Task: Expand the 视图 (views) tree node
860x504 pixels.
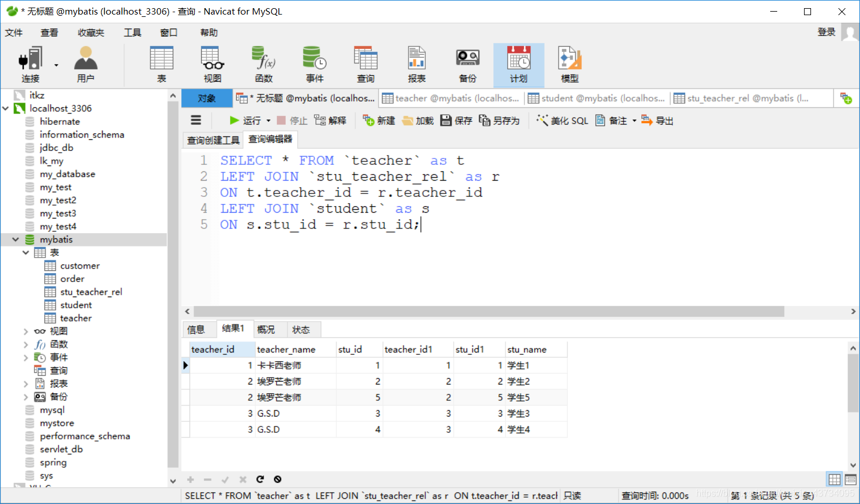Action: (26, 331)
